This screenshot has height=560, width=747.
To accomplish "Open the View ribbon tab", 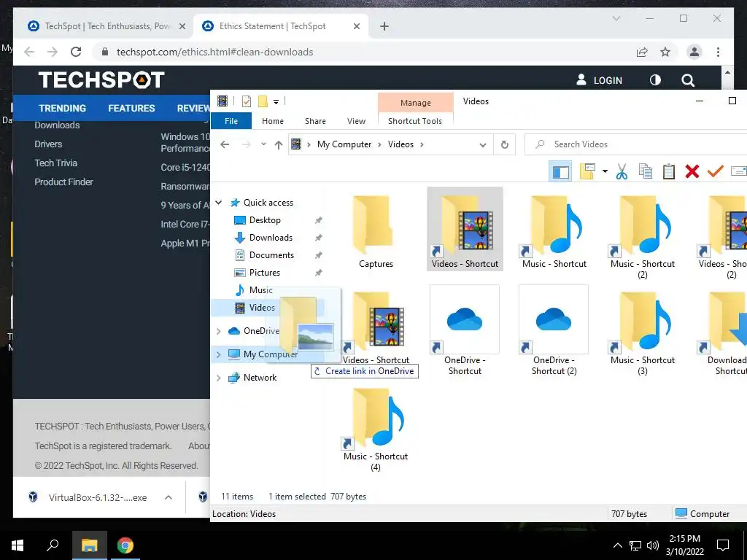I will (x=356, y=121).
